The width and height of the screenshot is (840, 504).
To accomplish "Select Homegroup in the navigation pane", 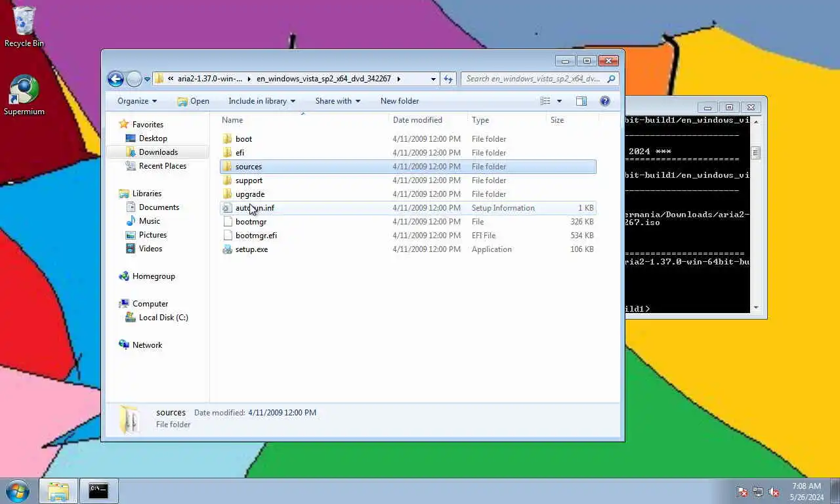I will tap(154, 276).
